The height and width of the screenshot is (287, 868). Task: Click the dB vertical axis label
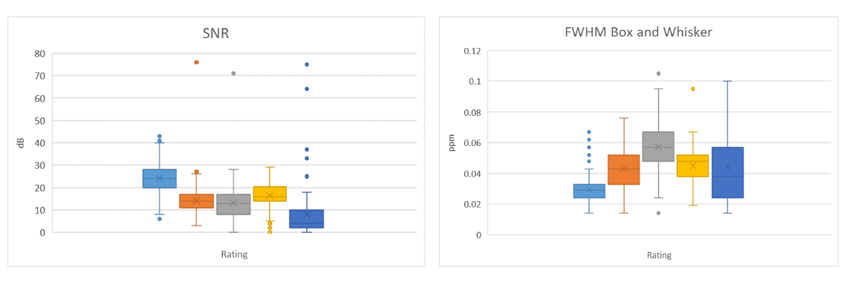point(22,143)
